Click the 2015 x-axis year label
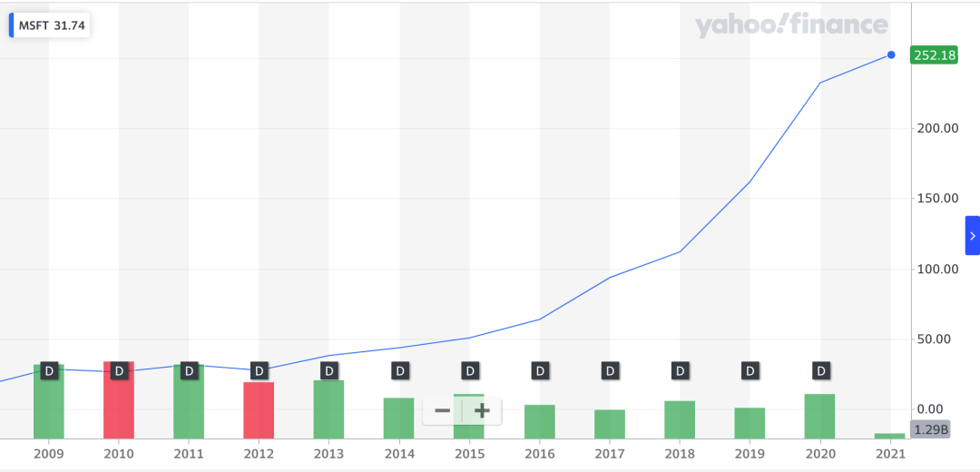Viewport: 980px width, 472px height. pos(469,453)
